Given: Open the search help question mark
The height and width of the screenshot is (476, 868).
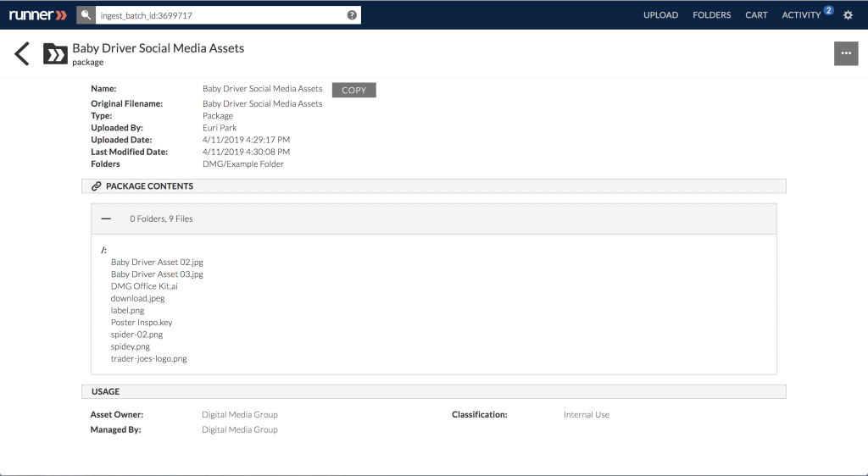Looking at the screenshot, I should (x=352, y=15).
